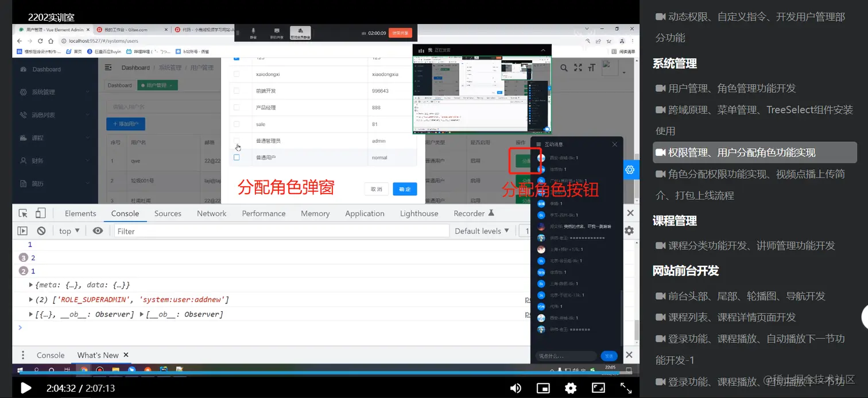Expand the second [__ob__: Observer] entry

pos(142,314)
